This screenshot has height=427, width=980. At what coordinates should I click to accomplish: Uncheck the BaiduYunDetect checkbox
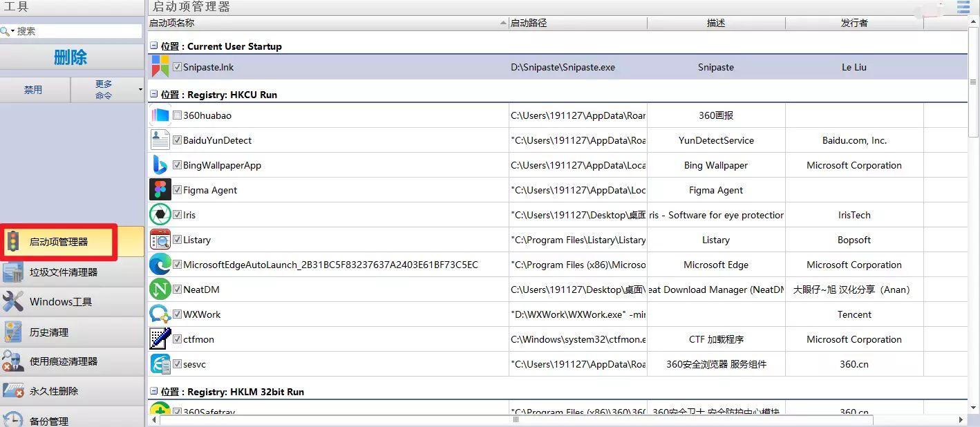pyautogui.click(x=178, y=140)
